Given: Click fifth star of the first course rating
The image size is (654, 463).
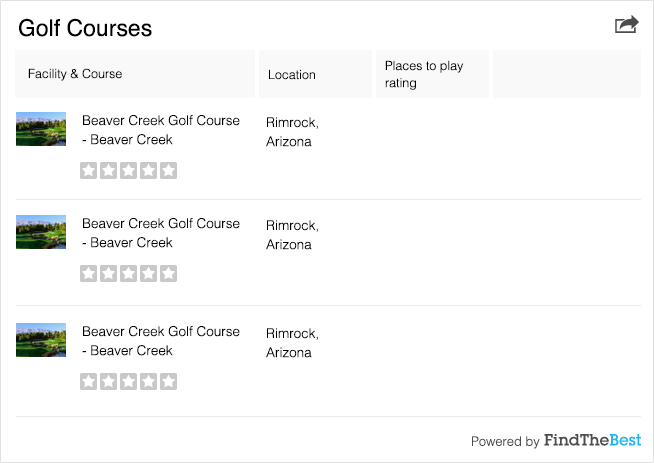Looking at the screenshot, I should click(168, 170).
